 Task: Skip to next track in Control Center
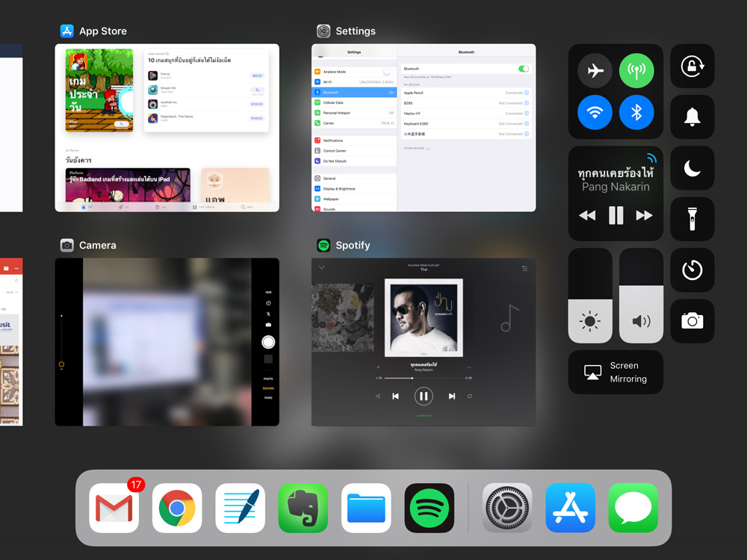click(644, 215)
